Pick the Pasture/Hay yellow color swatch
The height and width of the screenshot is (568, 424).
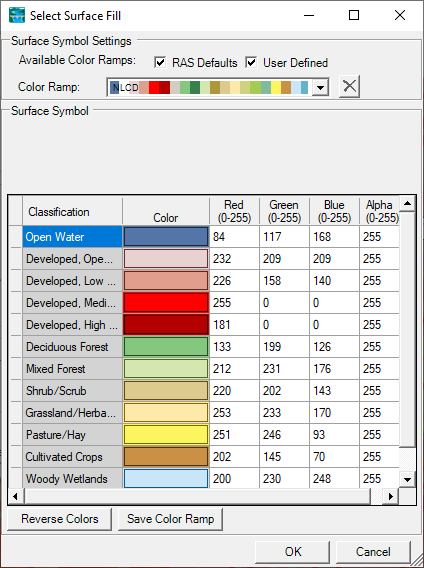(x=166, y=435)
